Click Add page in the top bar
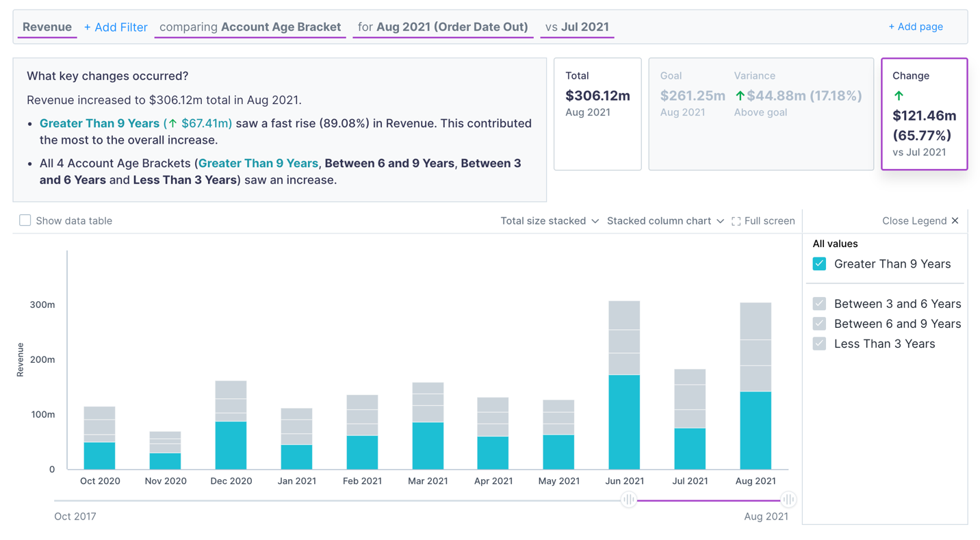980x540 pixels. coord(916,27)
